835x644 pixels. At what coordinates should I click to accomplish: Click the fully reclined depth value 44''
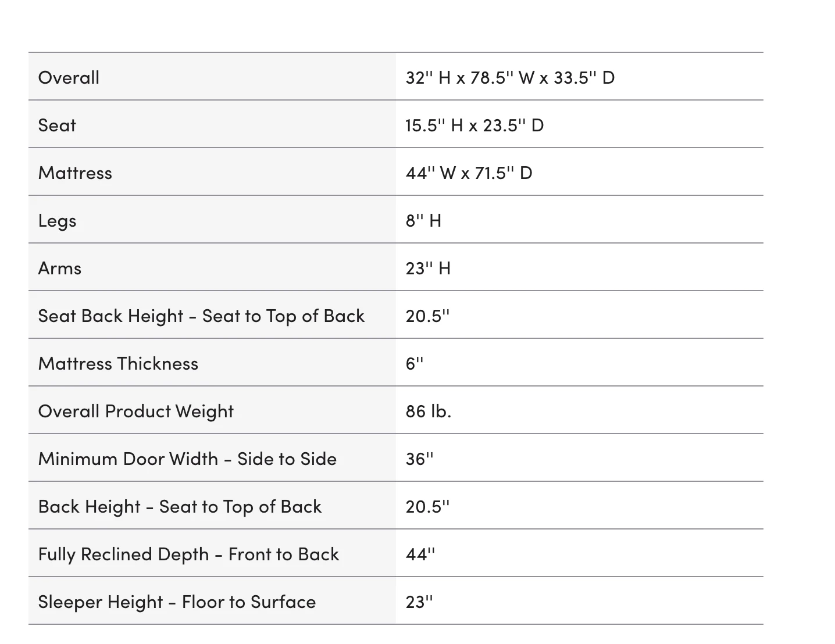click(x=420, y=554)
